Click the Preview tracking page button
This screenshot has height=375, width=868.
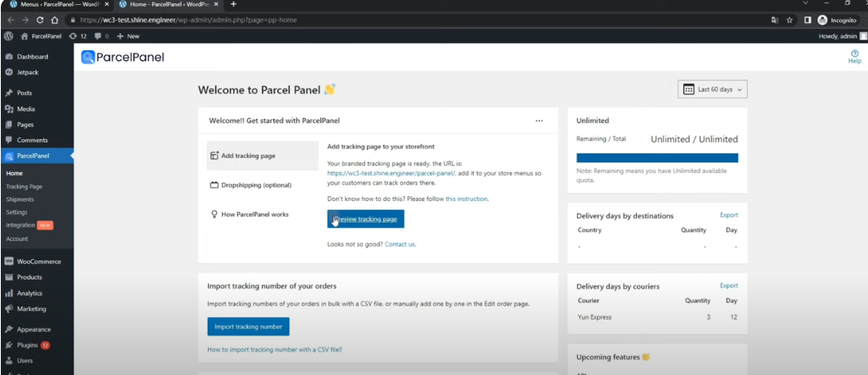coord(365,219)
